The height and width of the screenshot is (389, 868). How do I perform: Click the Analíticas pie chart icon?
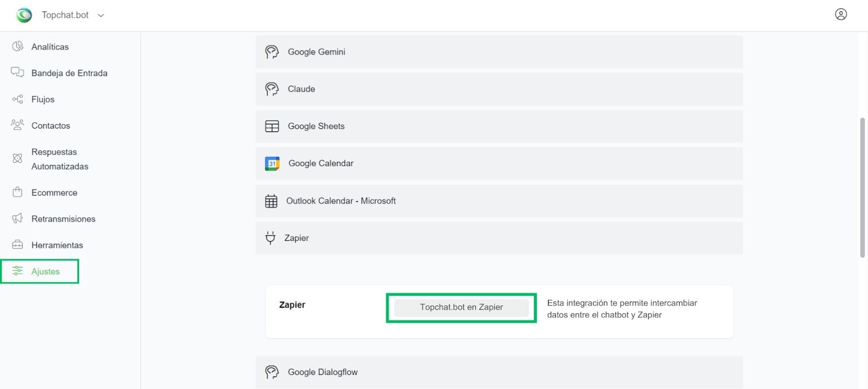(18, 46)
